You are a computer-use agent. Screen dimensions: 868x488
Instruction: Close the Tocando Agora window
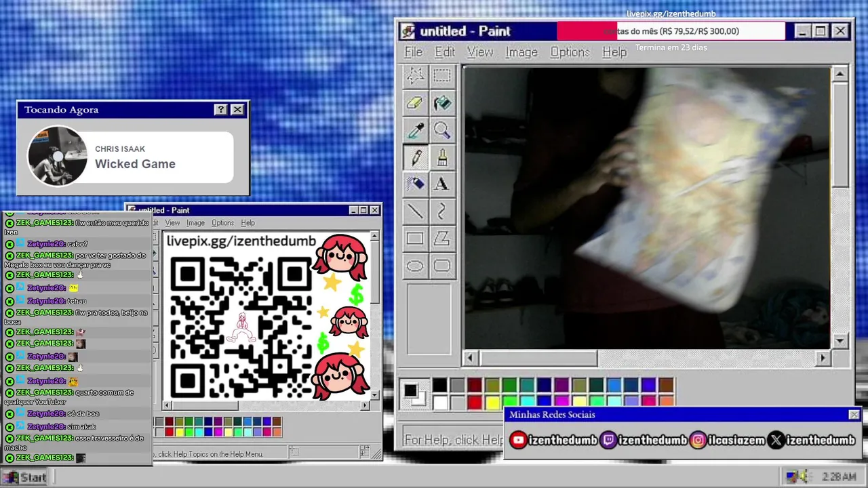(x=237, y=110)
